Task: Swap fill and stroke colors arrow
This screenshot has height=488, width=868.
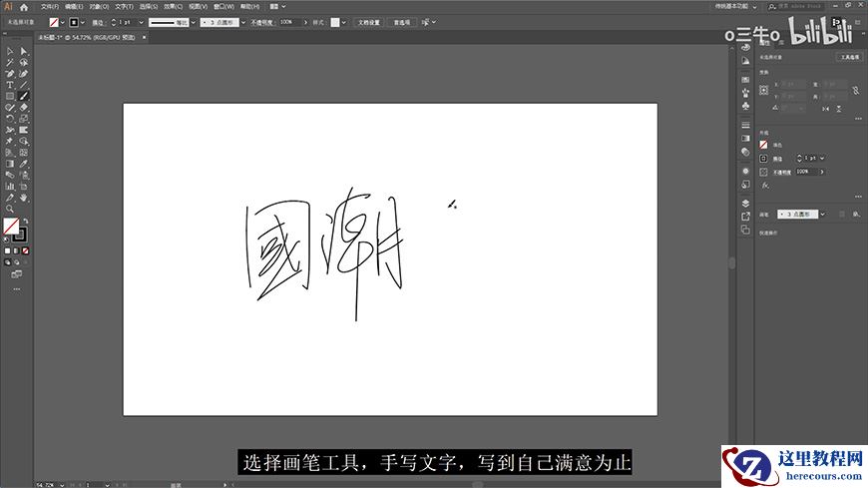Action: click(x=26, y=221)
